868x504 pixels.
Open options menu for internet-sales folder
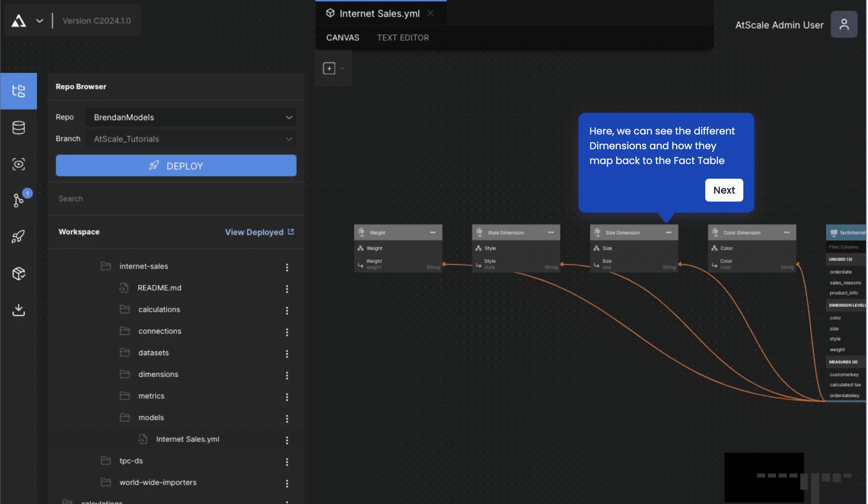click(x=287, y=267)
